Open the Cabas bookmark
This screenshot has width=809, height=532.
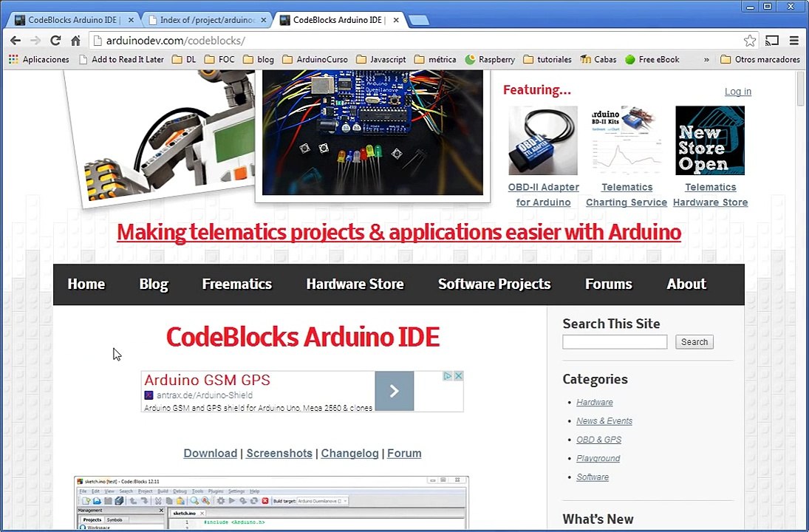tap(598, 59)
